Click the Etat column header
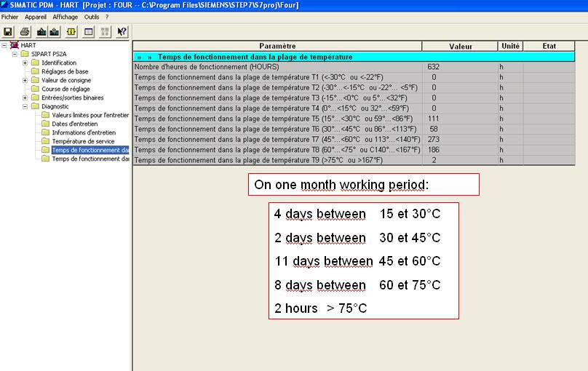The image size is (588, 371). (549, 46)
